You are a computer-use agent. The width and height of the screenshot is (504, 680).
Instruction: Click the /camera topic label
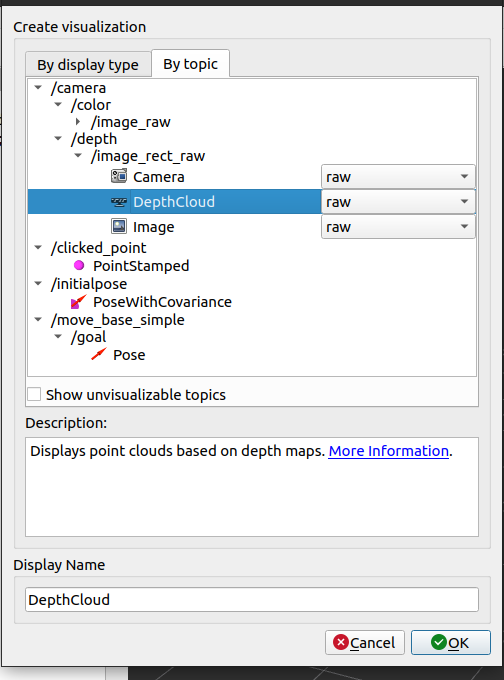click(x=78, y=88)
